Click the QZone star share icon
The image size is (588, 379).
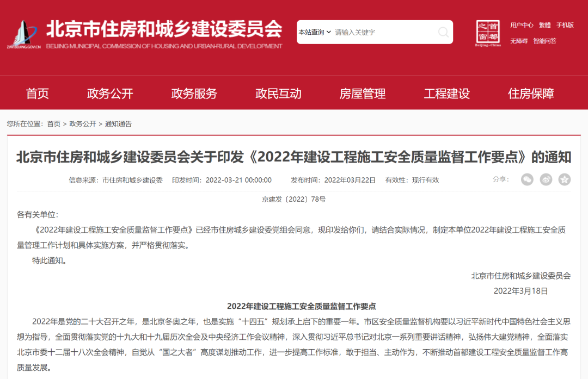click(564, 179)
